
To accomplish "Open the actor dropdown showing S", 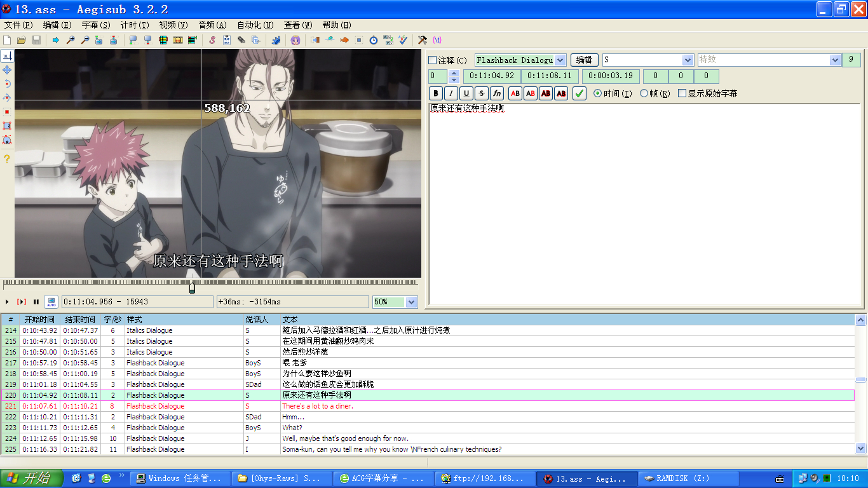I will 688,60.
